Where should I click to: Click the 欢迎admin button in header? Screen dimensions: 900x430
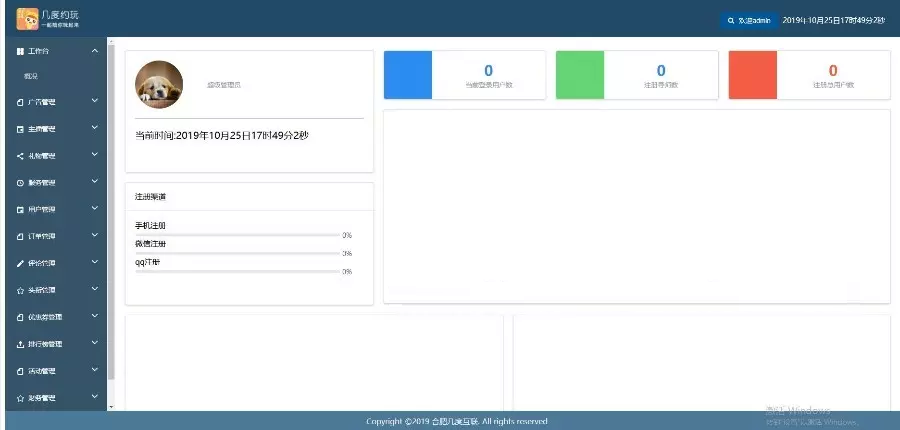coord(749,20)
